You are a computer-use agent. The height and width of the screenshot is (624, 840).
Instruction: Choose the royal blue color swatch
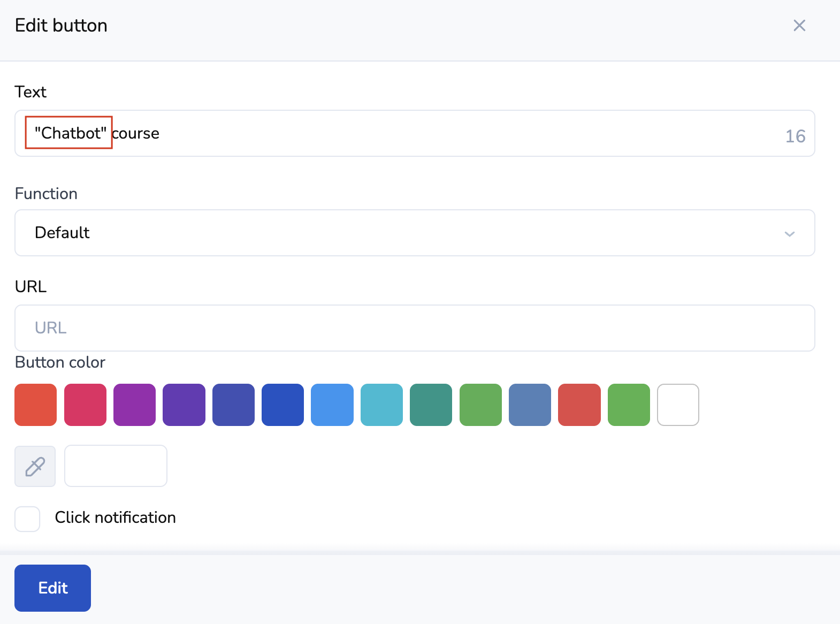[282, 405]
